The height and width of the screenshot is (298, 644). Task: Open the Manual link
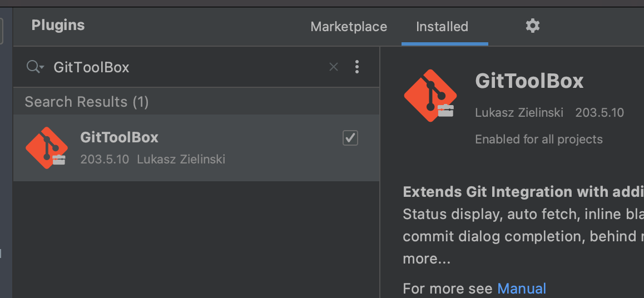(x=522, y=289)
